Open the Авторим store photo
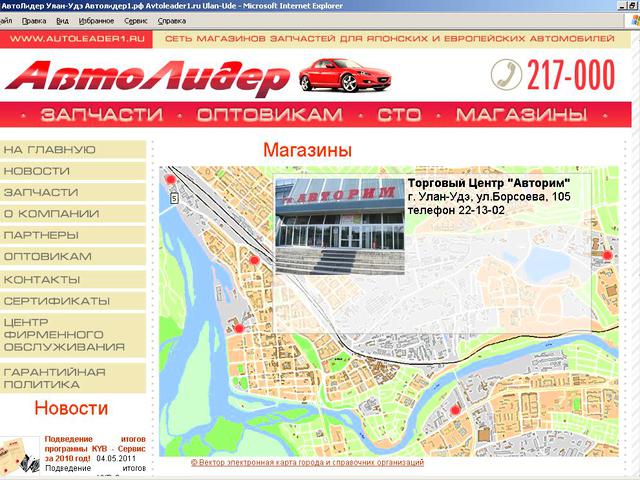640x480 pixels. [339, 226]
